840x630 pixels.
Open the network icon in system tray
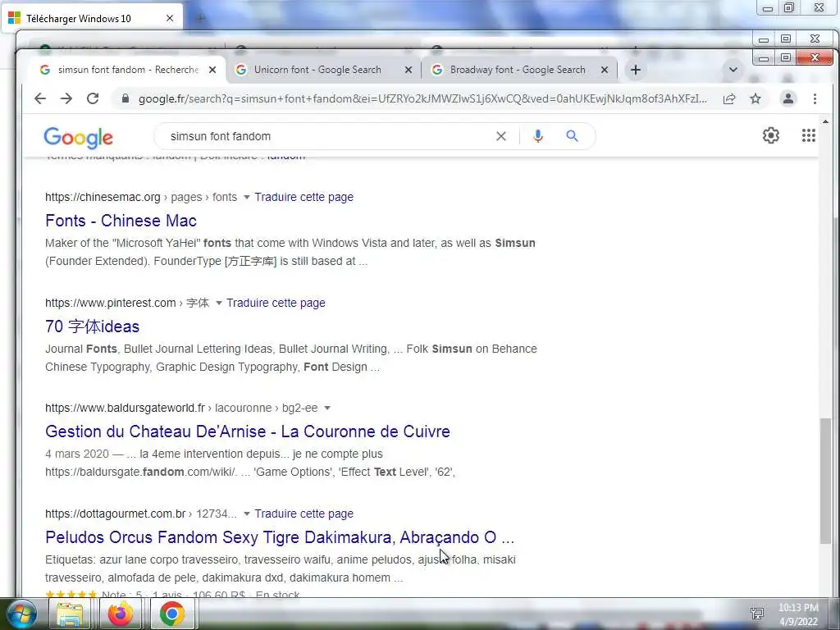pos(757,614)
